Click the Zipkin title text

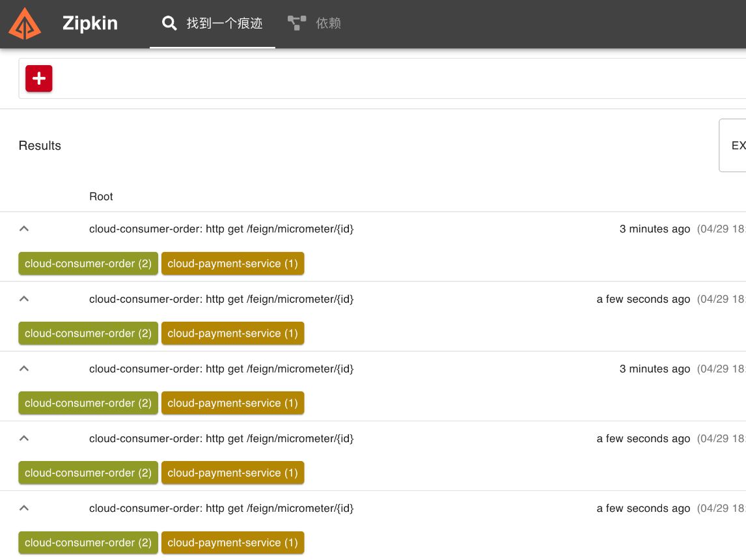click(x=90, y=23)
